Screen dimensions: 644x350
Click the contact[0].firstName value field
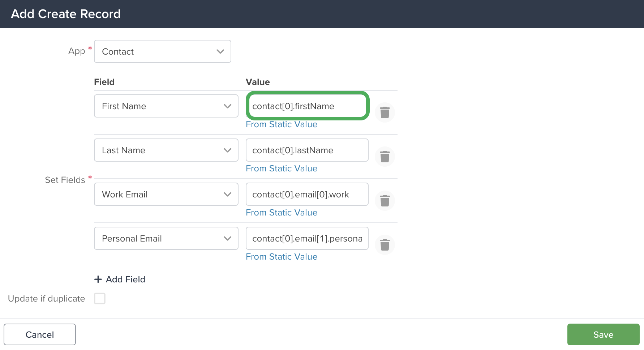click(307, 106)
